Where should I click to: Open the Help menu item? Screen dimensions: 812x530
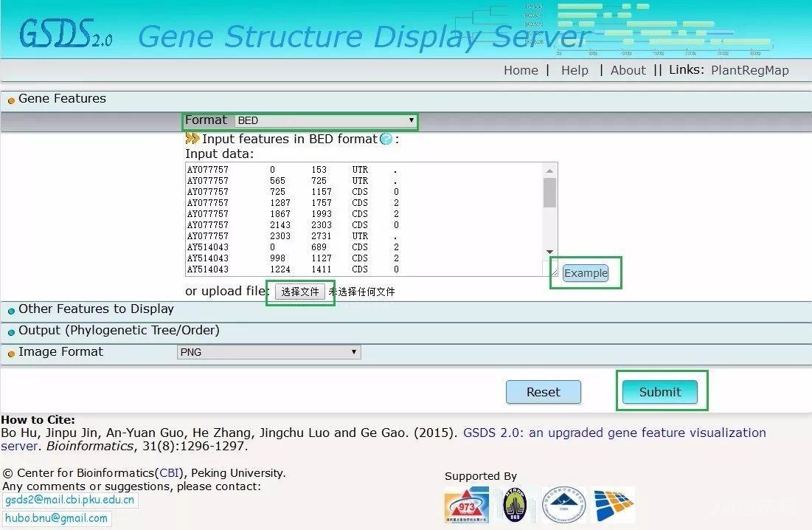[575, 70]
